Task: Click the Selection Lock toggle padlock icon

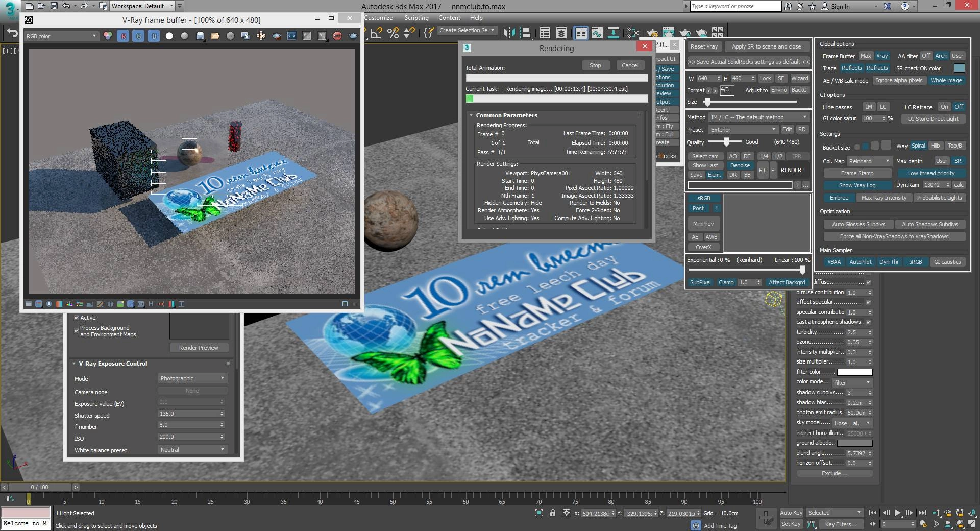Action: pos(553,513)
